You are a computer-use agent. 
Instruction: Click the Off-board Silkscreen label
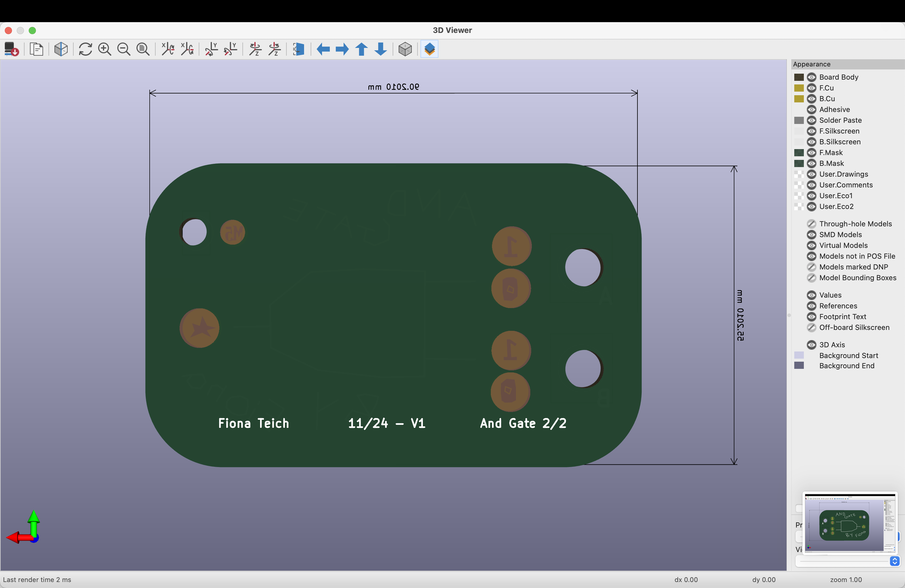(854, 328)
